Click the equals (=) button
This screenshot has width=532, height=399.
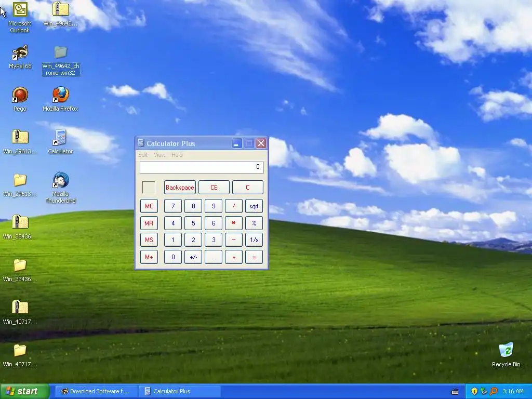254,257
